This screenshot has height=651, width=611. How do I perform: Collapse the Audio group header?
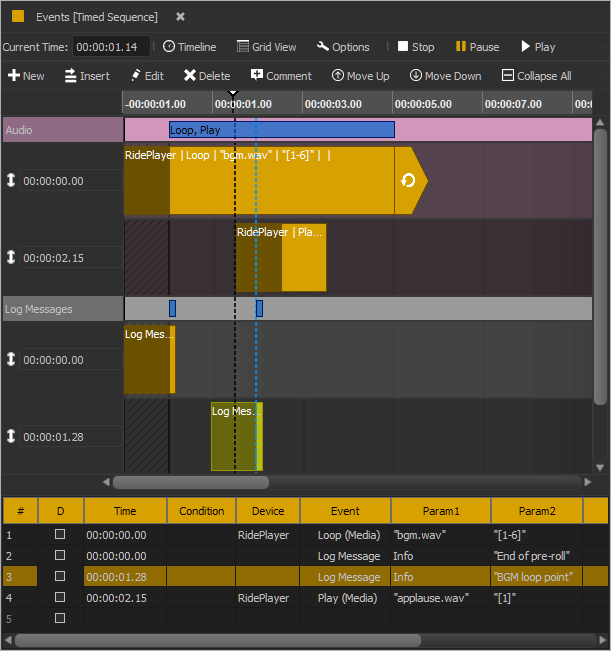62,130
